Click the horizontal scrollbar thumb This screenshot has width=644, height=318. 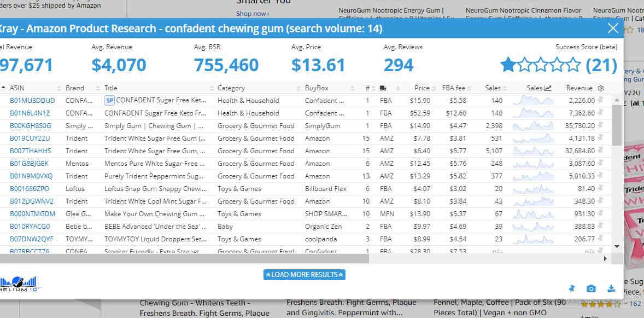(x=184, y=259)
